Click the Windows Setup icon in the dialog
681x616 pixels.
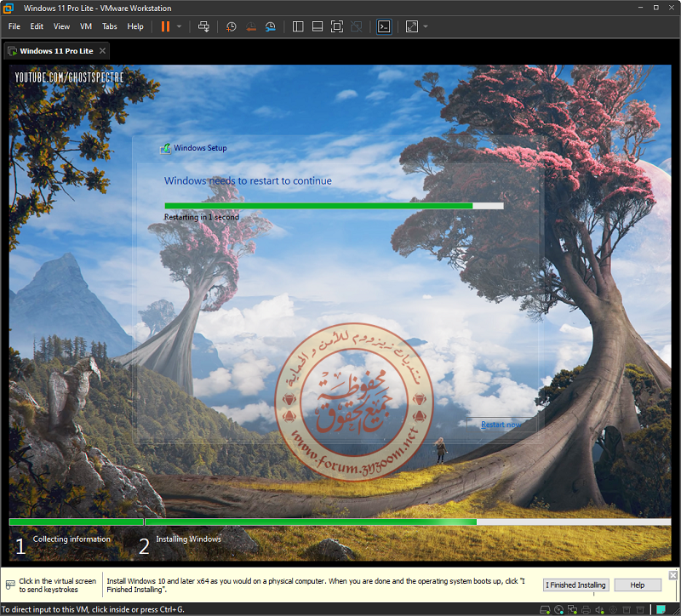[x=165, y=148]
